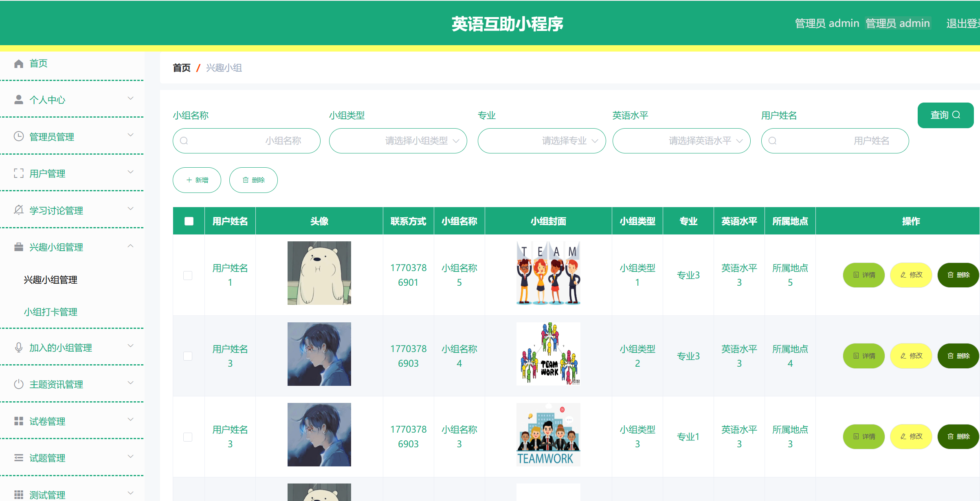Click the TEAMWORK group cover image

[548, 434]
